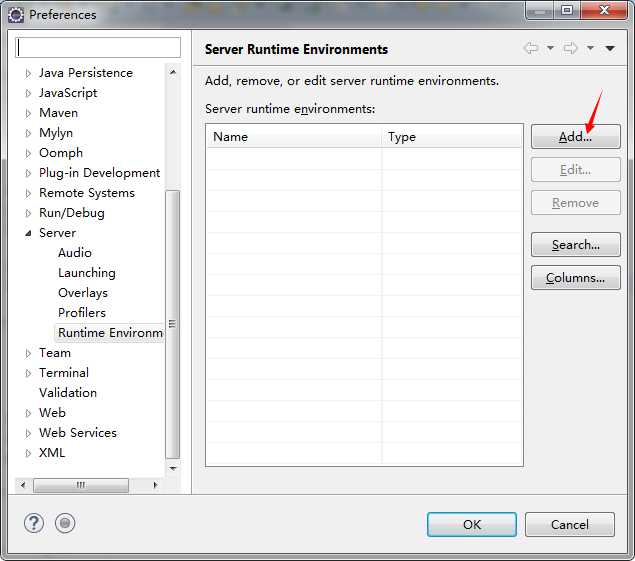This screenshot has height=561, width=635.
Task: Click the filter text input field
Action: [98, 48]
